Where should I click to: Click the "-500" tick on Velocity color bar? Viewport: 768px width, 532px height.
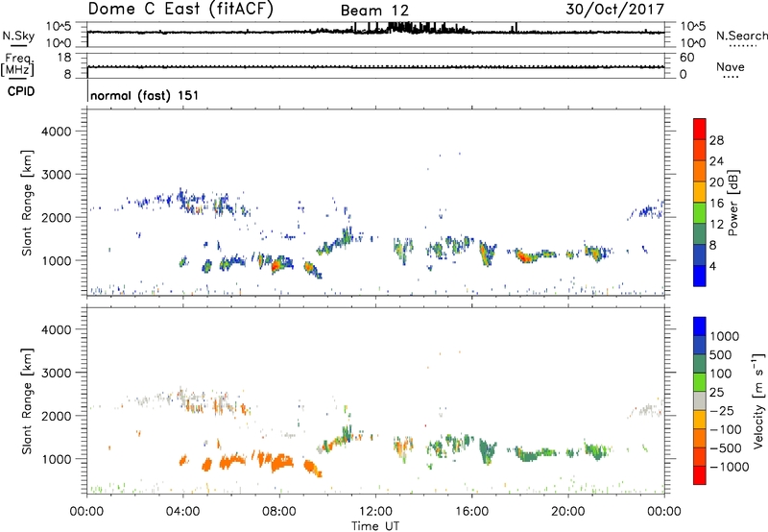tap(726, 447)
